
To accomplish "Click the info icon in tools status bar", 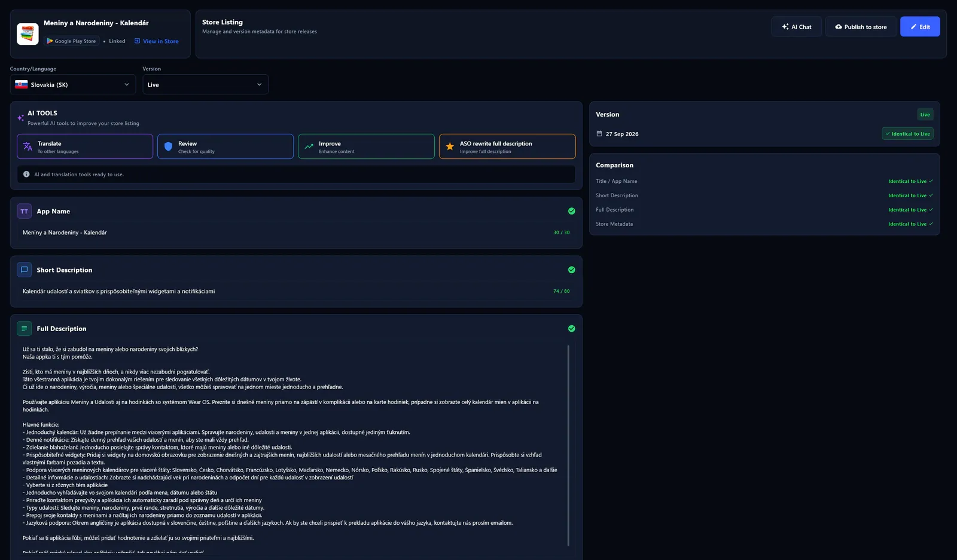I will (26, 175).
